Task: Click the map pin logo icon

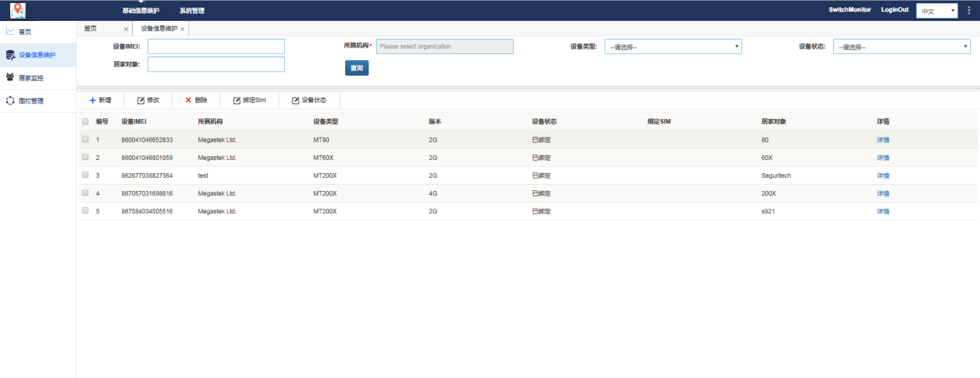Action: pos(17,10)
